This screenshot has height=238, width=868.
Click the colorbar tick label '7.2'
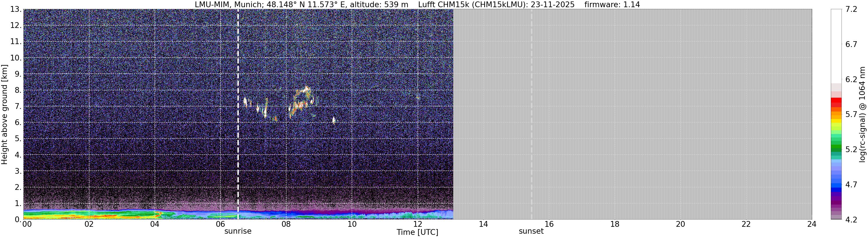[x=851, y=10]
